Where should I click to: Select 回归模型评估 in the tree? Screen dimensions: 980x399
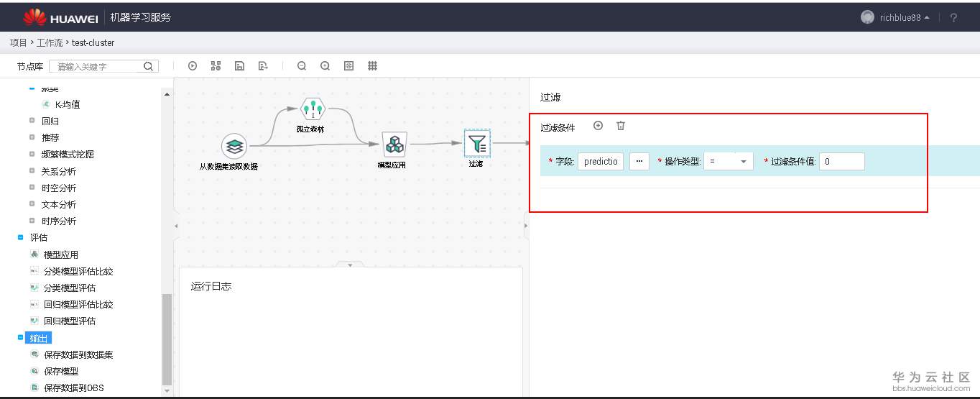tap(70, 321)
